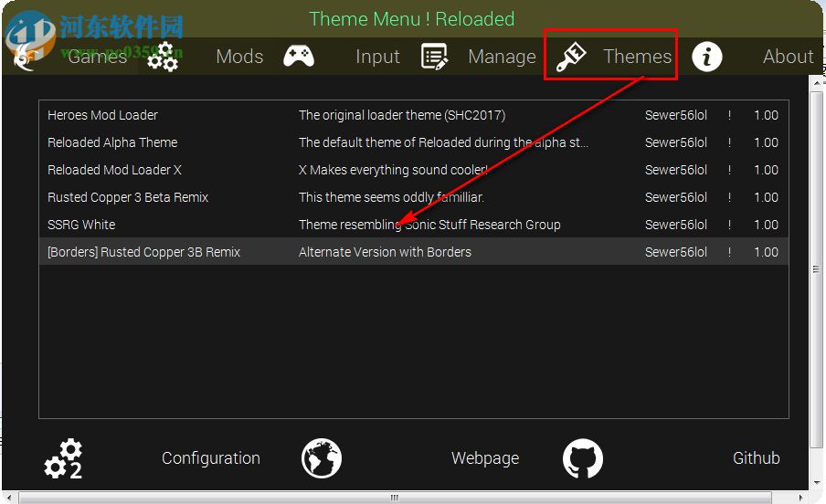Screen dimensions: 826x504
Task: Click the scroll-up arrow of vertical scrollbar
Action: [817, 83]
